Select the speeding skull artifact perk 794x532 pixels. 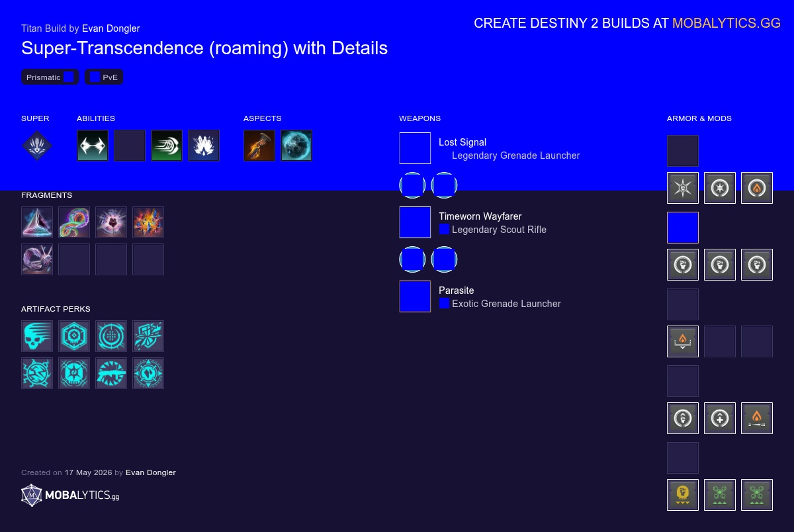[37, 336]
